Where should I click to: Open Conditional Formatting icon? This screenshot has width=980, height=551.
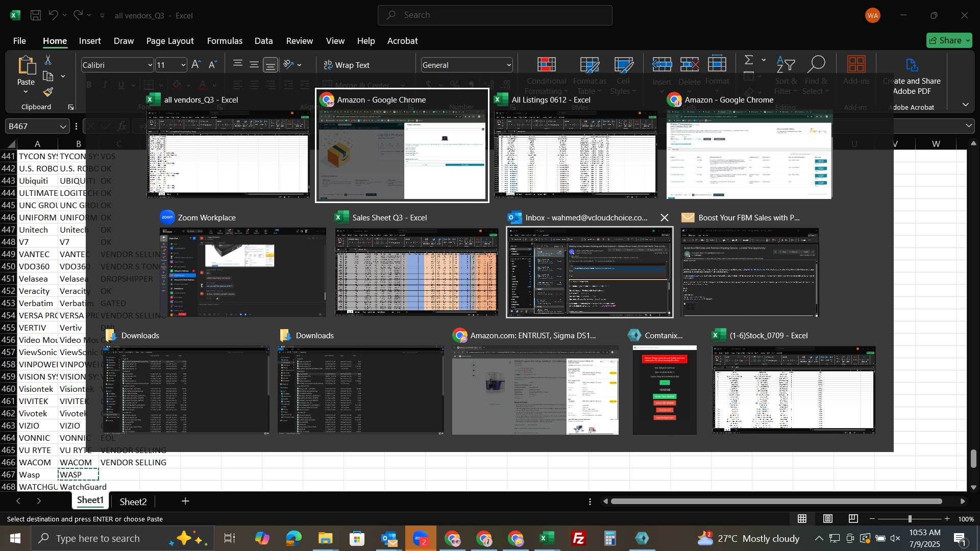(547, 65)
